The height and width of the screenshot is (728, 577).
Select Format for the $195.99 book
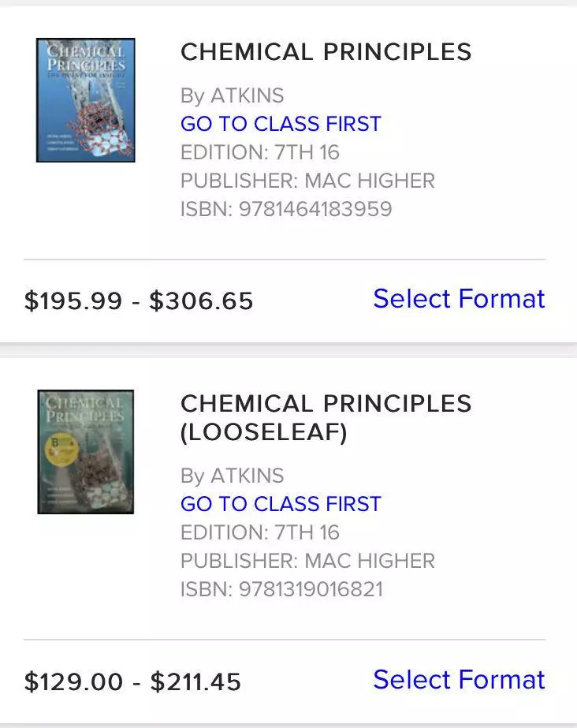click(459, 299)
